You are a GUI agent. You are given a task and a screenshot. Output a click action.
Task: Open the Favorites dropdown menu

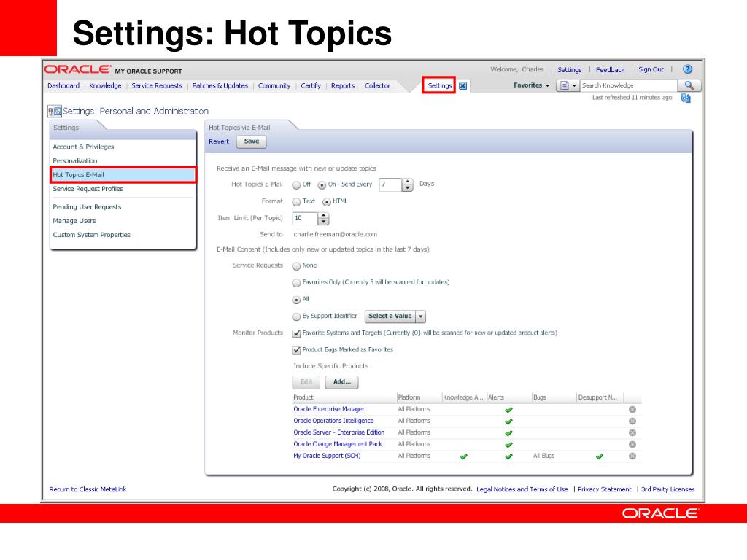coord(531,85)
